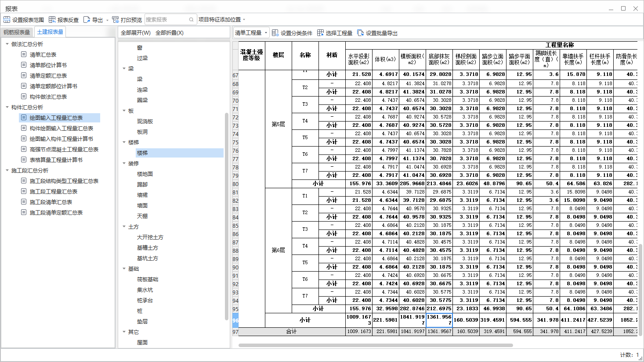This screenshot has width=644, height=362.
Task: Click the 水平投影面积(m2) column header
Action: point(358,59)
